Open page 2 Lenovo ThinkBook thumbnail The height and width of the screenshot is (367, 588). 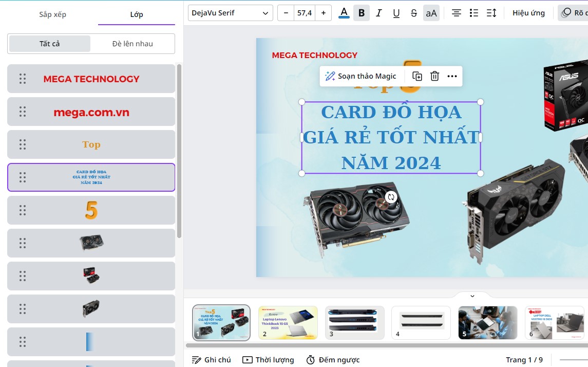(288, 323)
